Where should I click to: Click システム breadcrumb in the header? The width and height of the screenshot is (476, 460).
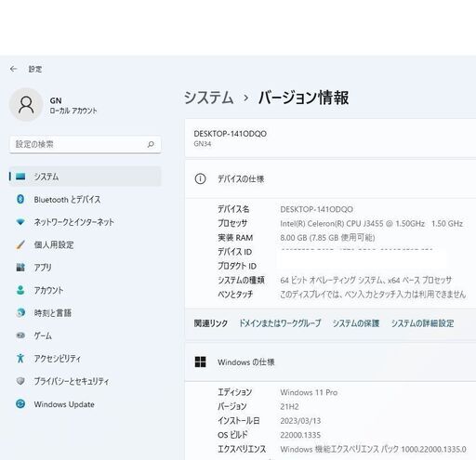point(208,98)
